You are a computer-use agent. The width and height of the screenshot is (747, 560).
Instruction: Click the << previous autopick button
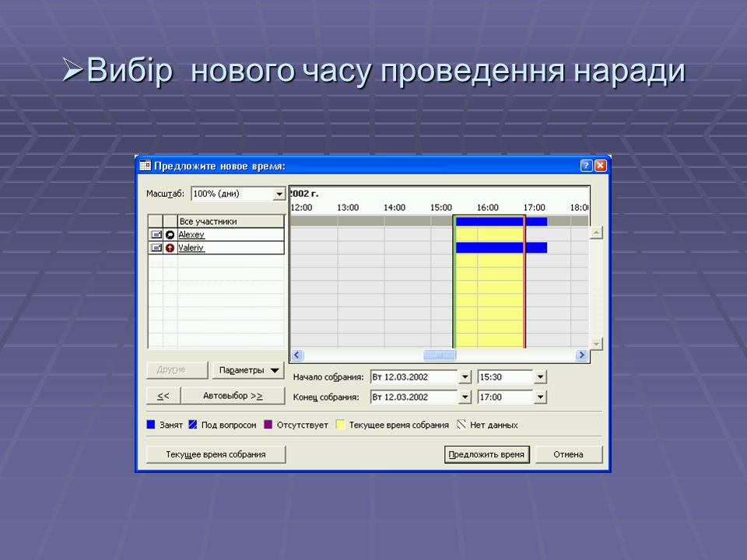(x=163, y=396)
